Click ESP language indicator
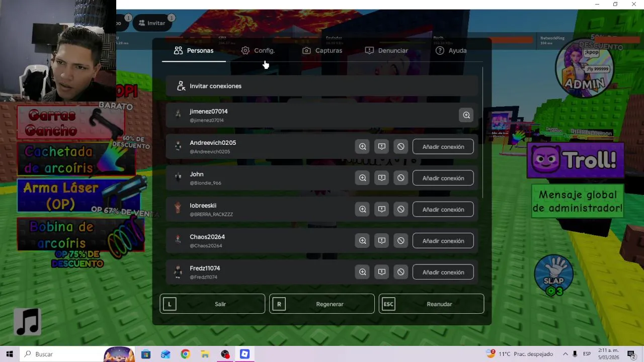The height and width of the screenshot is (362, 644). [587, 354]
